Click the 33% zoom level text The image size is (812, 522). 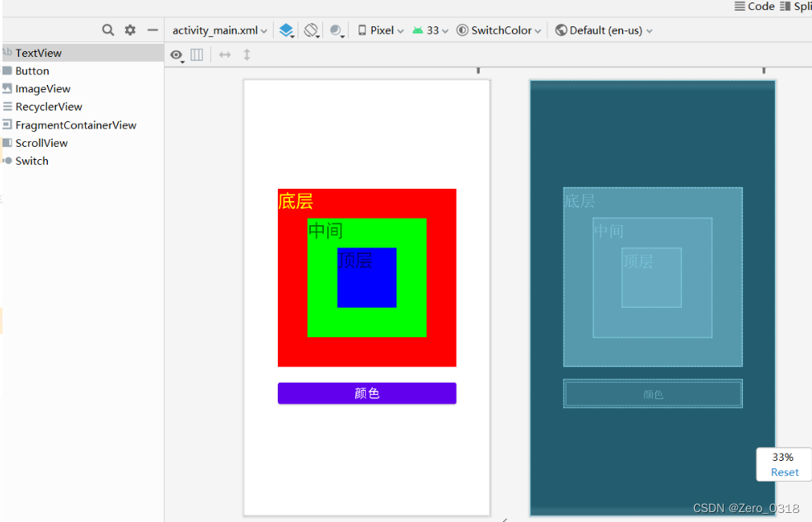pyautogui.click(x=782, y=458)
